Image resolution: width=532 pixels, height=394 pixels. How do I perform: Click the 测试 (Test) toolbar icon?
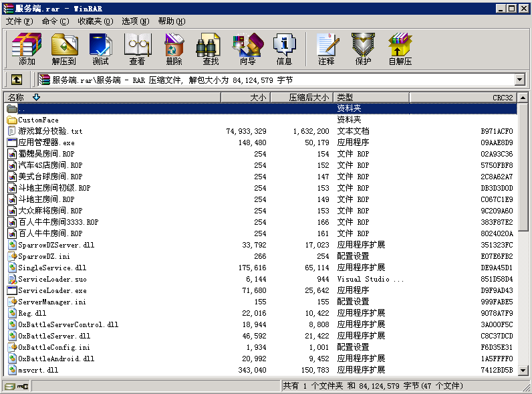(x=101, y=49)
